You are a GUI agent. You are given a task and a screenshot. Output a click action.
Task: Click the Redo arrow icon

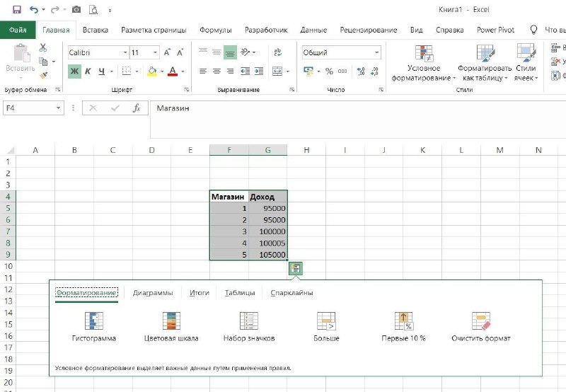point(55,10)
